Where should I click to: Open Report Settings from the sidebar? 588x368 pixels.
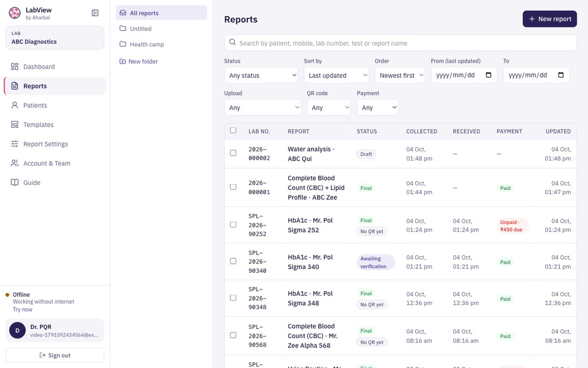coord(55,144)
